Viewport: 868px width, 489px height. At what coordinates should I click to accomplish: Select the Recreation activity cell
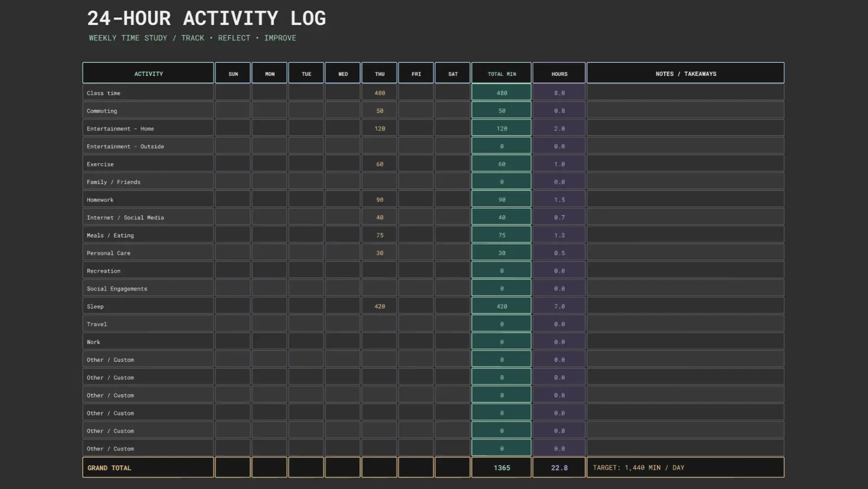pos(148,270)
